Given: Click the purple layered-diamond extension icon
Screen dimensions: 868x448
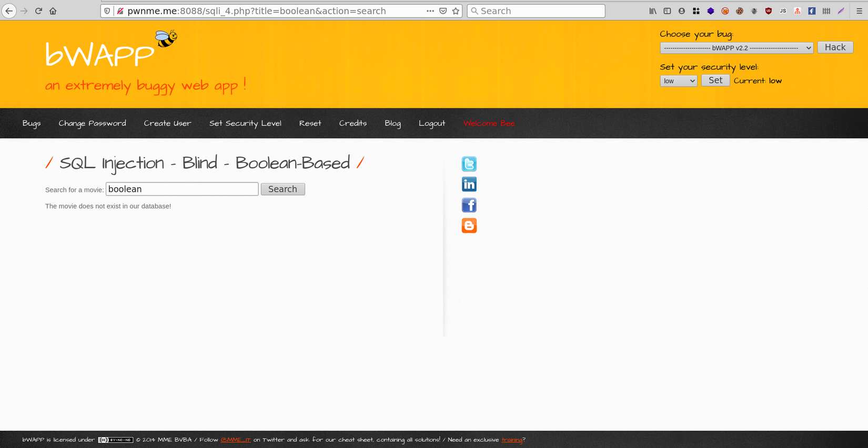Looking at the screenshot, I should click(x=711, y=11).
